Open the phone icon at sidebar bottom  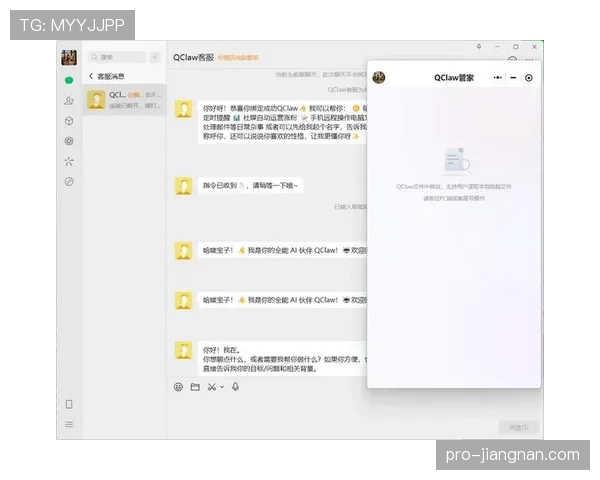[x=69, y=404]
